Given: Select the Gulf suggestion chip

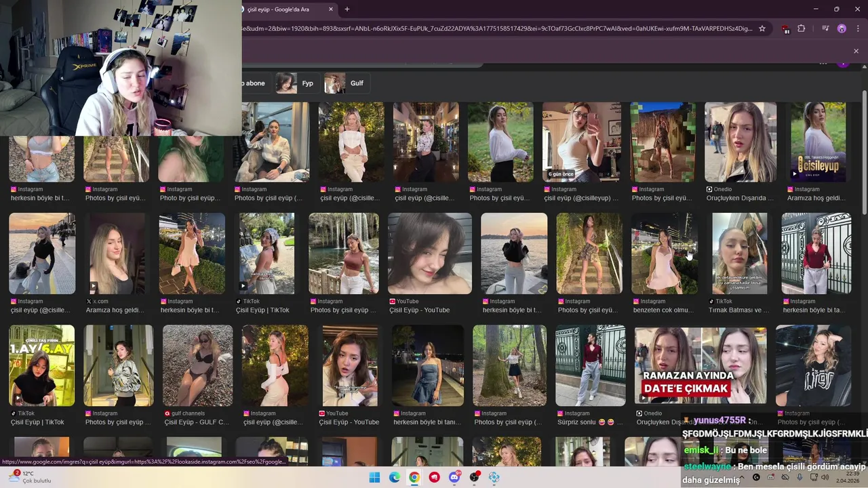Looking at the screenshot, I should [x=345, y=83].
